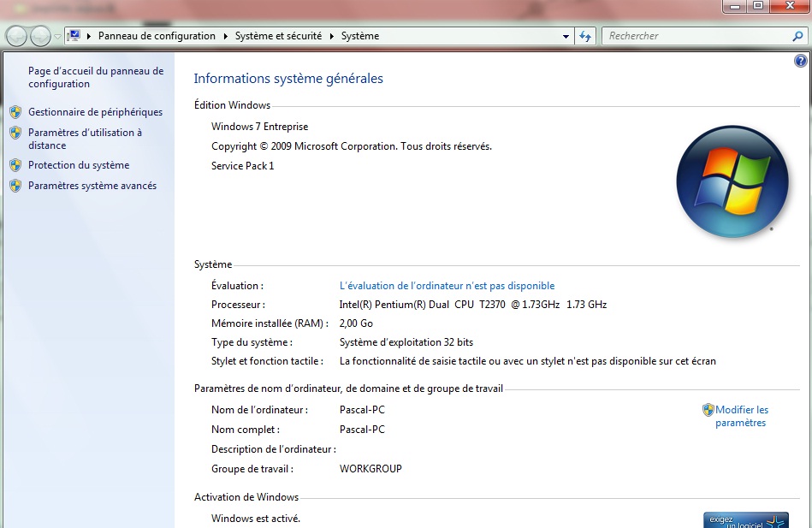The width and height of the screenshot is (812, 528).
Task: Click Système d'exploitation 32 bits text
Action: pos(406,342)
